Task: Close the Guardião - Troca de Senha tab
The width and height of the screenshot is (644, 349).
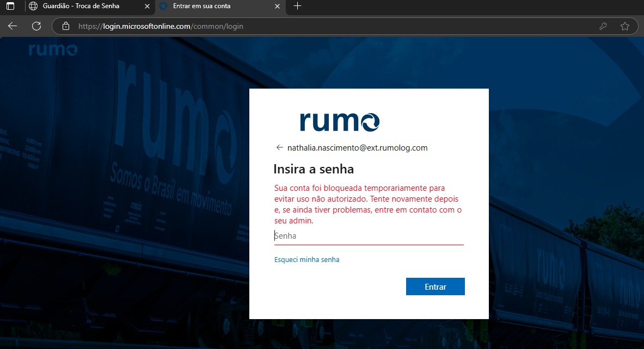Action: click(x=147, y=6)
